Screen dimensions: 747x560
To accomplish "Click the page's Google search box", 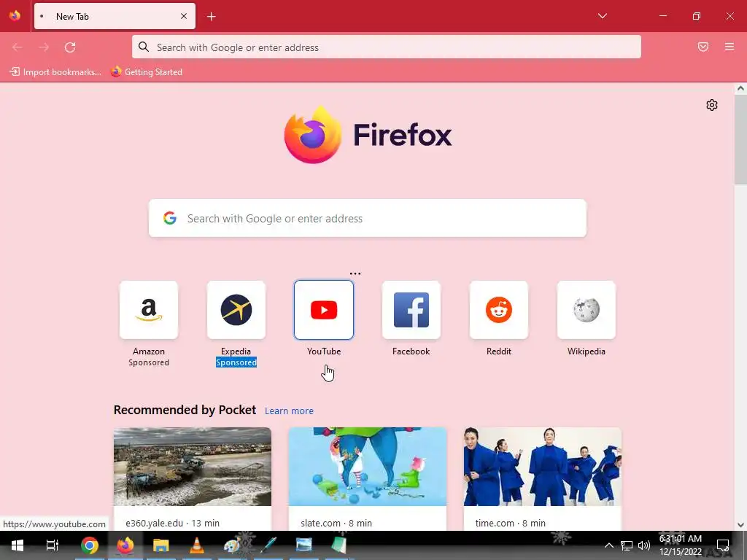I will [368, 218].
